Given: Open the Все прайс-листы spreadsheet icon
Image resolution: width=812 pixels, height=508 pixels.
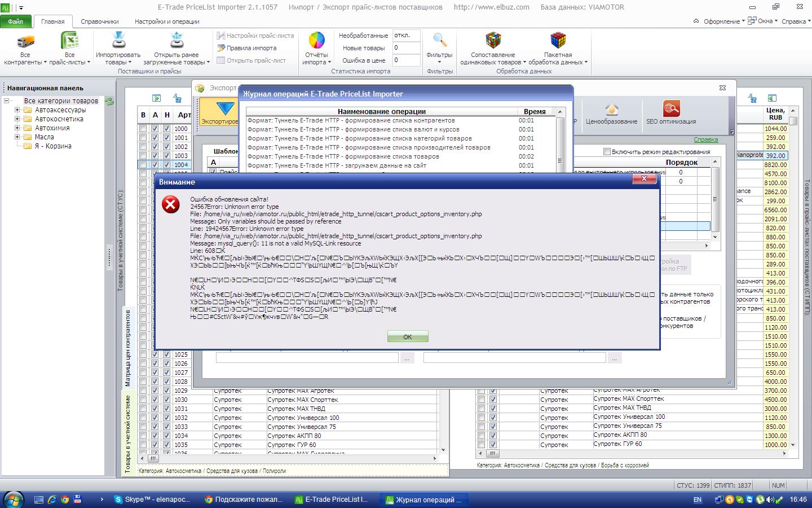Looking at the screenshot, I should coord(69,41).
